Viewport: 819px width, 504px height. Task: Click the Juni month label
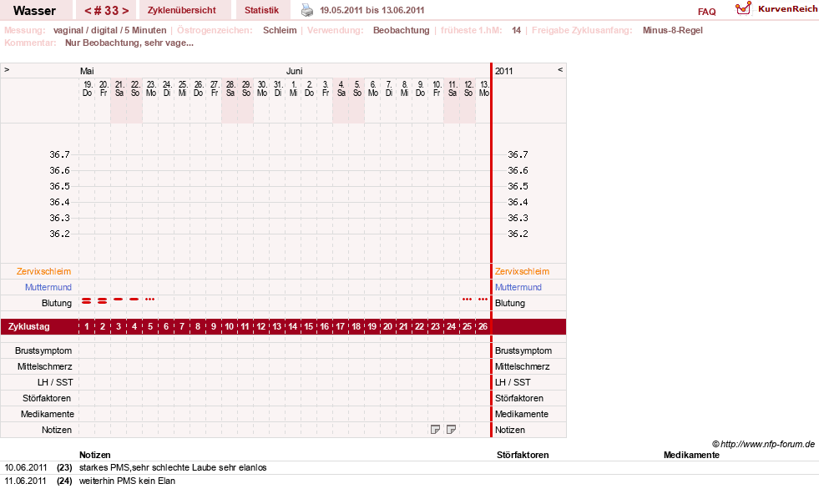[294, 71]
